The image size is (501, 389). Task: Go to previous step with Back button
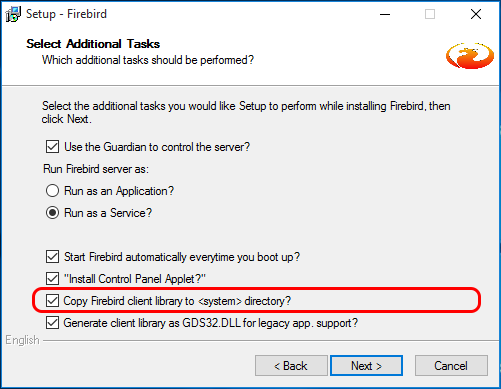[291, 366]
